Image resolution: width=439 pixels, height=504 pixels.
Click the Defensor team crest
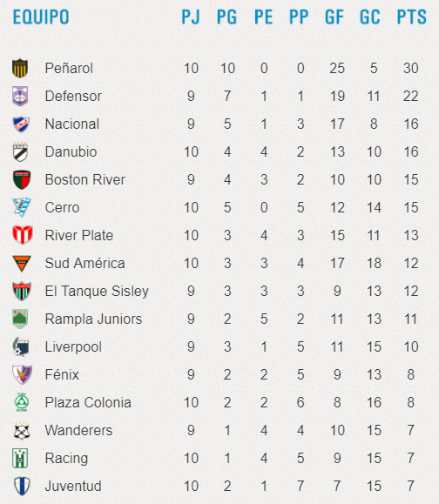[20, 96]
